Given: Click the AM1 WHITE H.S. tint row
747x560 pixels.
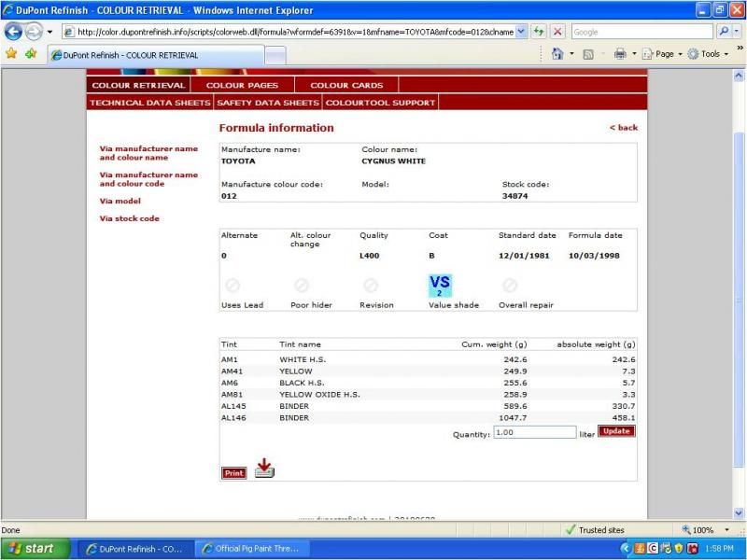Looking at the screenshot, I should click(428, 359).
